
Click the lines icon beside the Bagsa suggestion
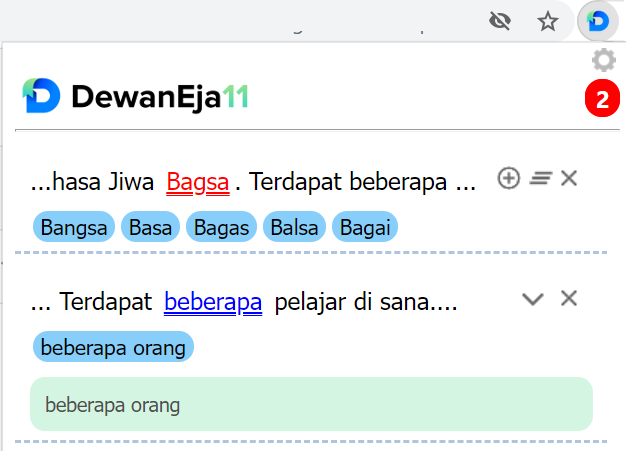pyautogui.click(x=540, y=179)
